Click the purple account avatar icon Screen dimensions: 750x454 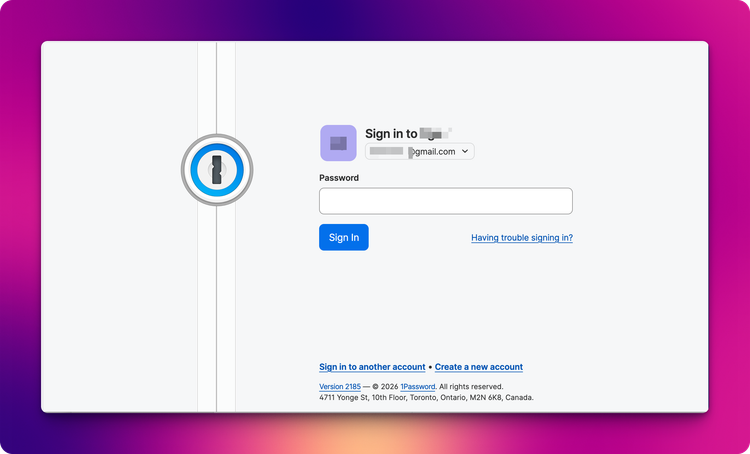point(338,143)
